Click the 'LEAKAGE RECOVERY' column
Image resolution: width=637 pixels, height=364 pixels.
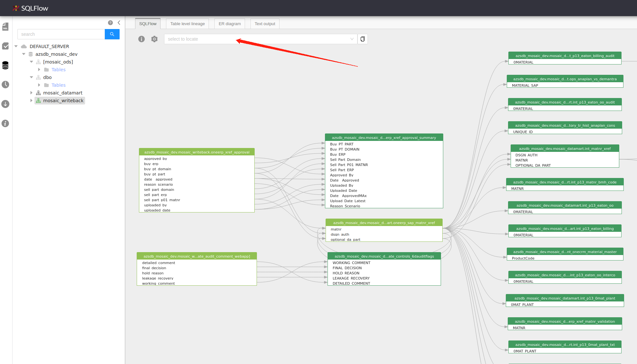pos(351,278)
